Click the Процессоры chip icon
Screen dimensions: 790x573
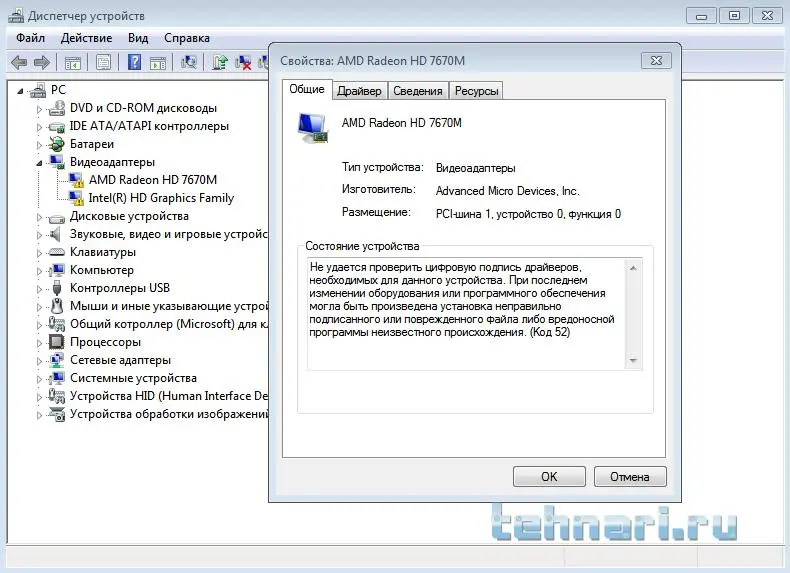point(56,342)
